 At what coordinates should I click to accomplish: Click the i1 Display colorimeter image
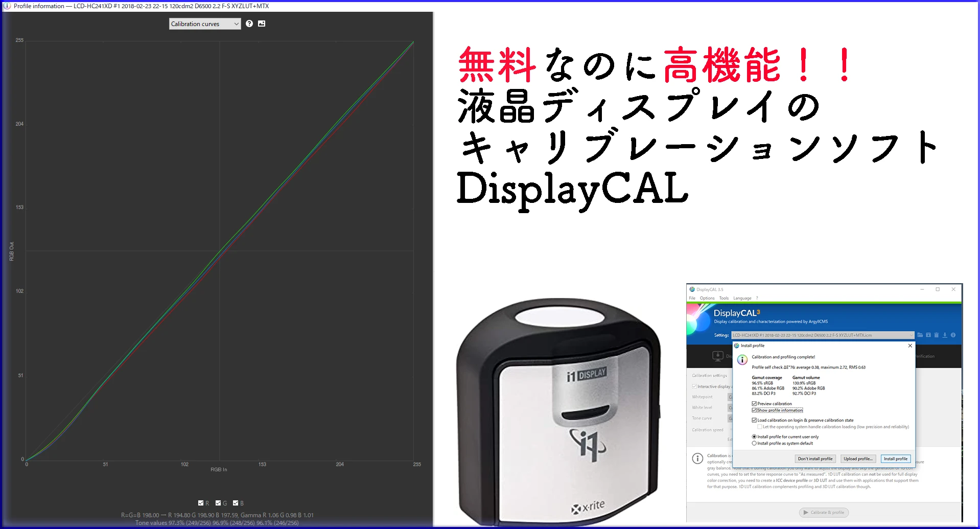coord(558,412)
